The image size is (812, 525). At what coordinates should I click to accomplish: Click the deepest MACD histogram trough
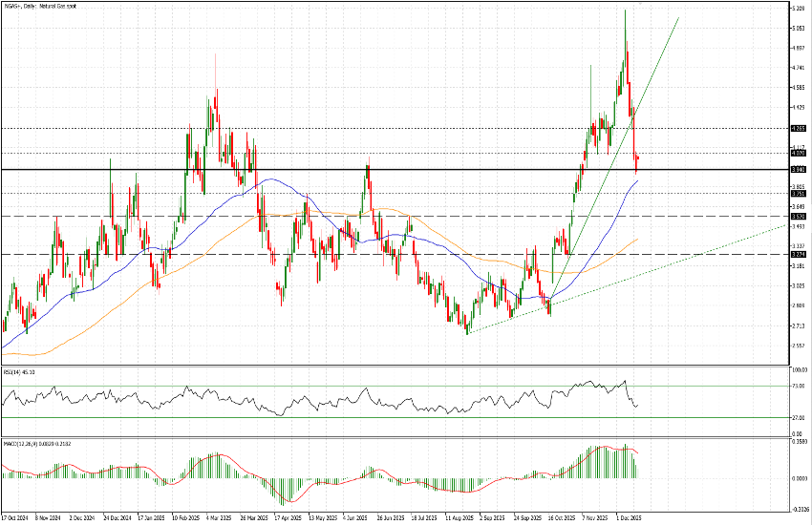pos(284,502)
